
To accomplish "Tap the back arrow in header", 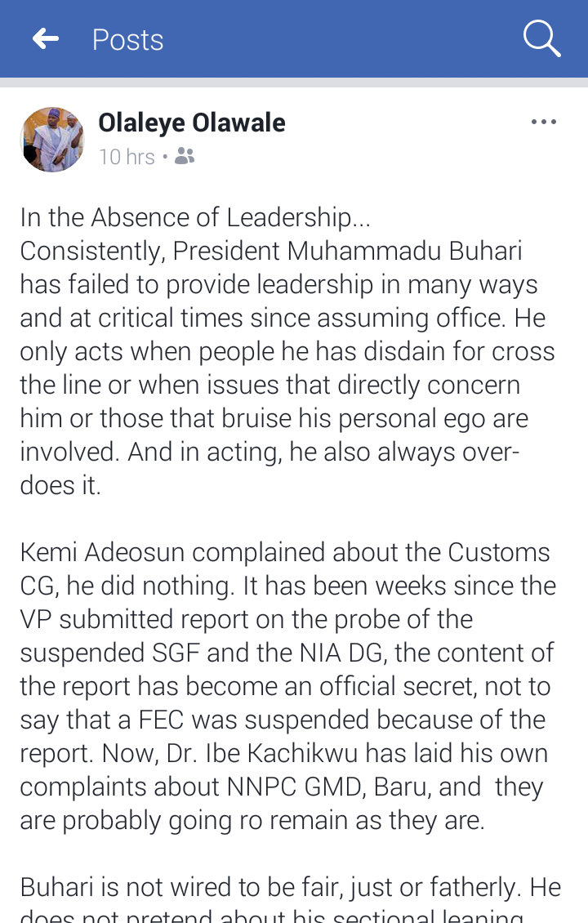I will (46, 38).
